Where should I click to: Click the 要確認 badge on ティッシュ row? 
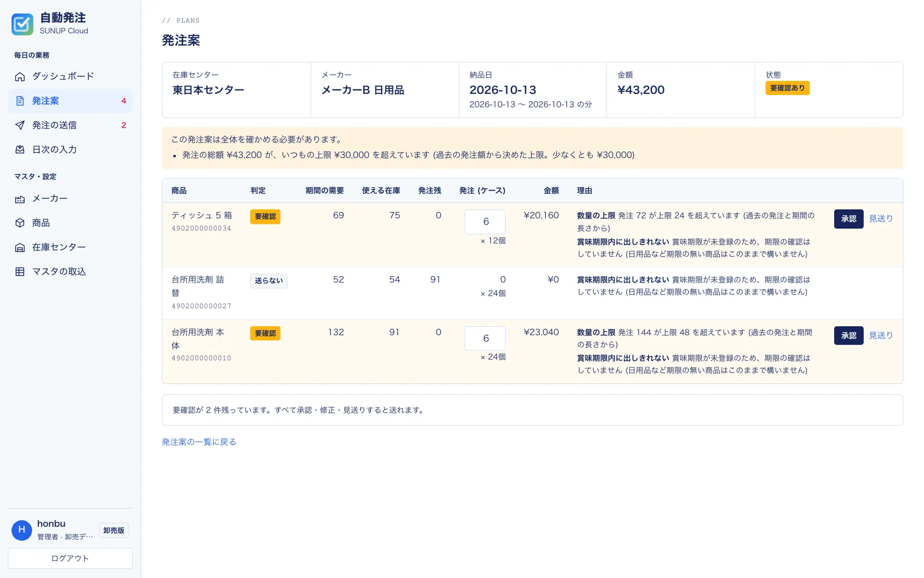coord(265,217)
